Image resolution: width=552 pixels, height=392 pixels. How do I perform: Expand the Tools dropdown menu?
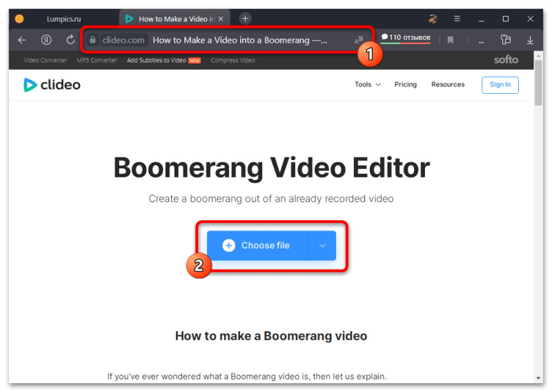point(368,84)
